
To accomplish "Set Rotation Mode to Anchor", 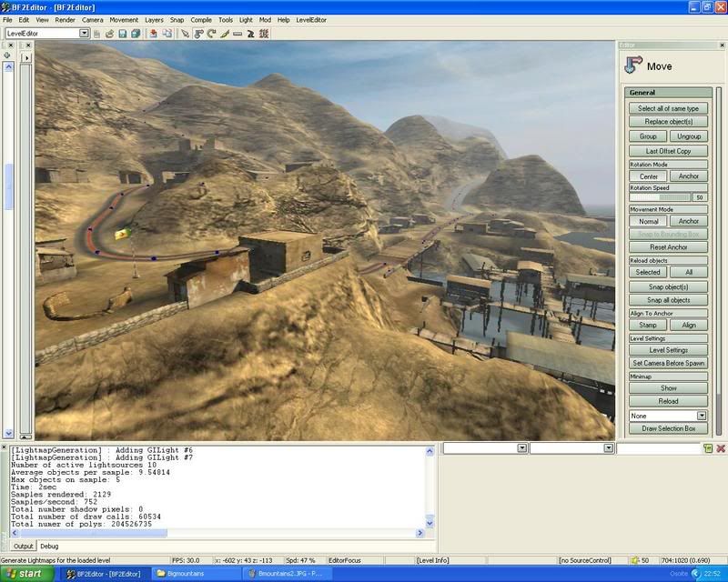I will pos(688,176).
